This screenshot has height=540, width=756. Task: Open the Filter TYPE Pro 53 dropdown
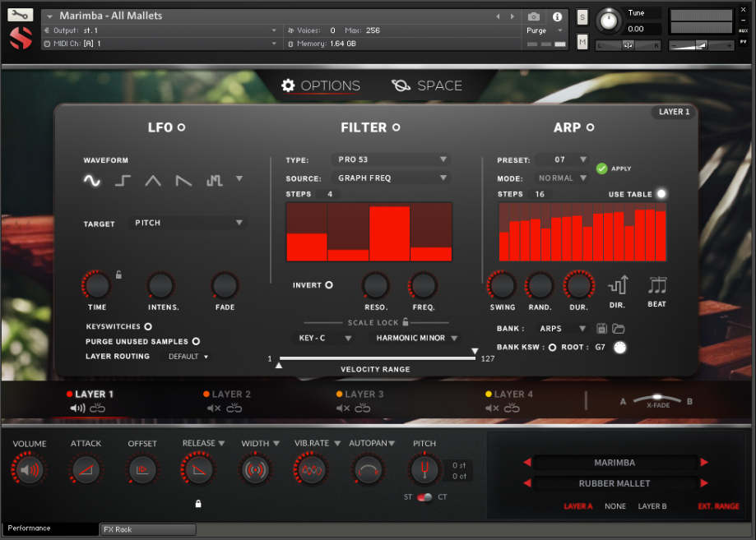(x=391, y=159)
